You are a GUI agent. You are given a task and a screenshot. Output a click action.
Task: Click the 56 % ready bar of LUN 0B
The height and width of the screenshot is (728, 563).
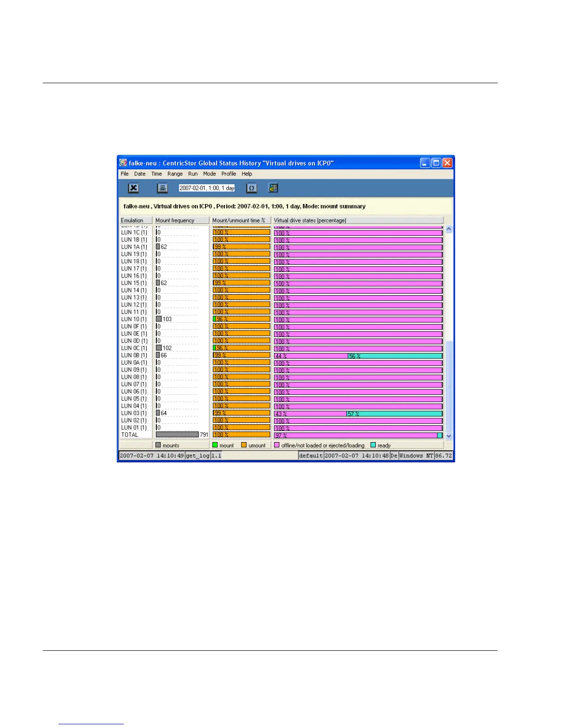395,356
